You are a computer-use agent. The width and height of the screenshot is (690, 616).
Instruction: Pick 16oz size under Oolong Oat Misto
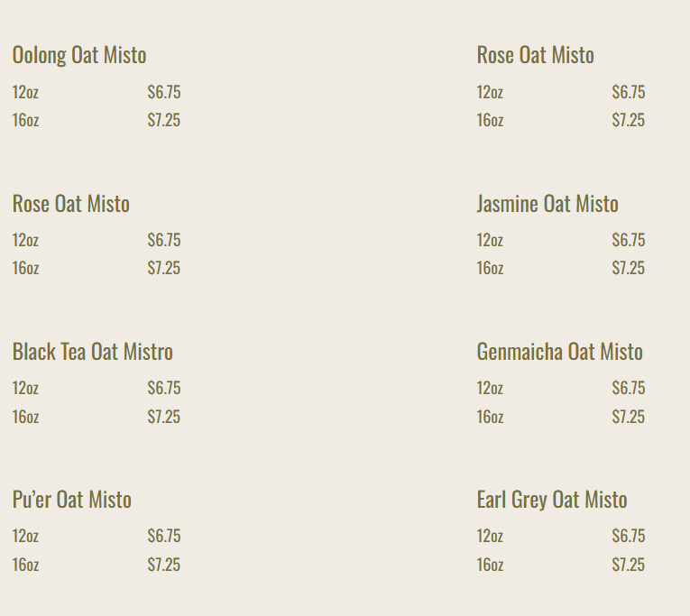click(x=25, y=120)
